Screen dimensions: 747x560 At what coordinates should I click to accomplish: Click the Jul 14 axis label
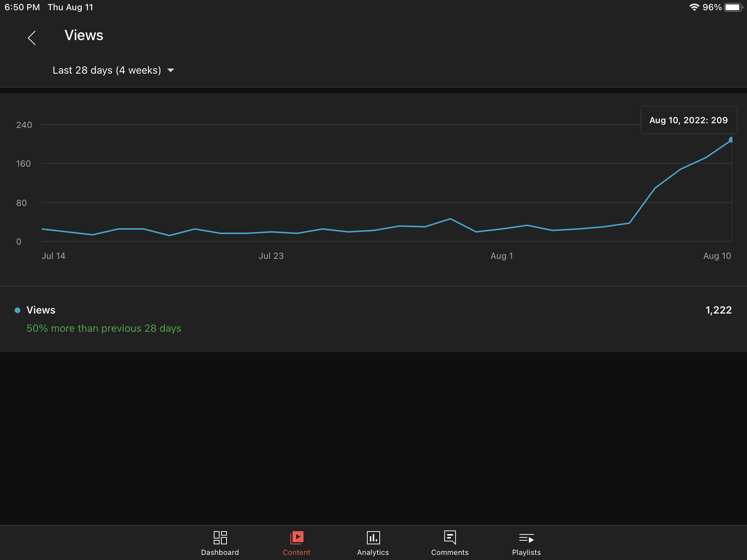tap(54, 256)
